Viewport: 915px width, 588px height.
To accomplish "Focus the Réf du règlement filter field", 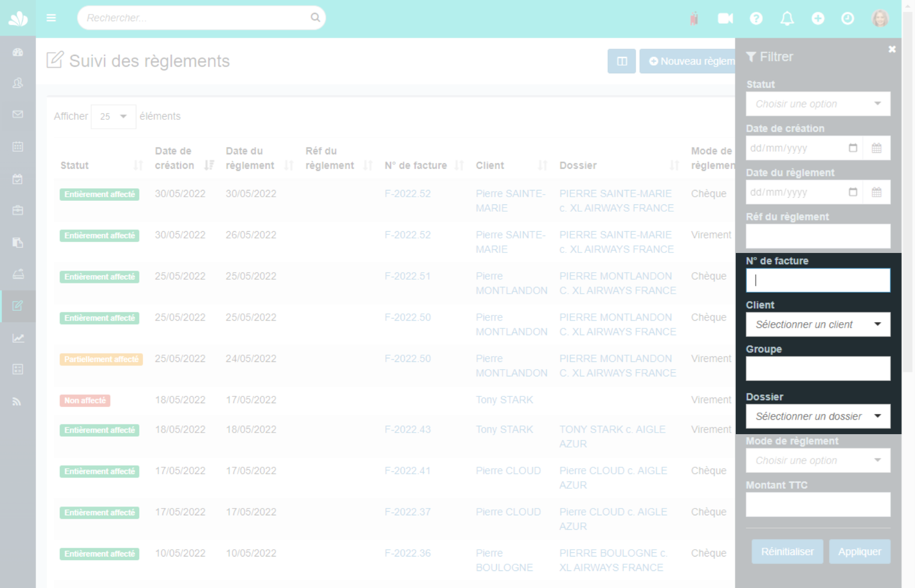I will pyautogui.click(x=818, y=236).
